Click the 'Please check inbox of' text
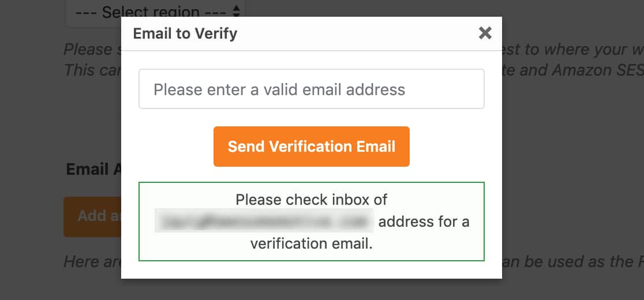This screenshot has width=644, height=300. click(x=311, y=200)
